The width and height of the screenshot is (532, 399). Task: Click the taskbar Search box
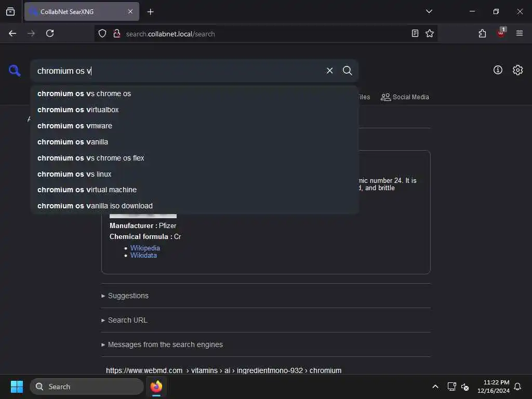point(87,387)
